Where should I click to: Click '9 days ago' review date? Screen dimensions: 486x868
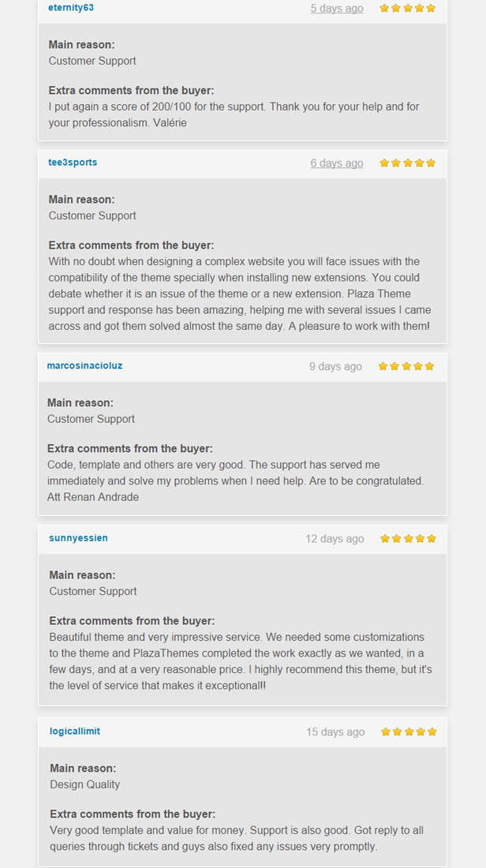[335, 367]
